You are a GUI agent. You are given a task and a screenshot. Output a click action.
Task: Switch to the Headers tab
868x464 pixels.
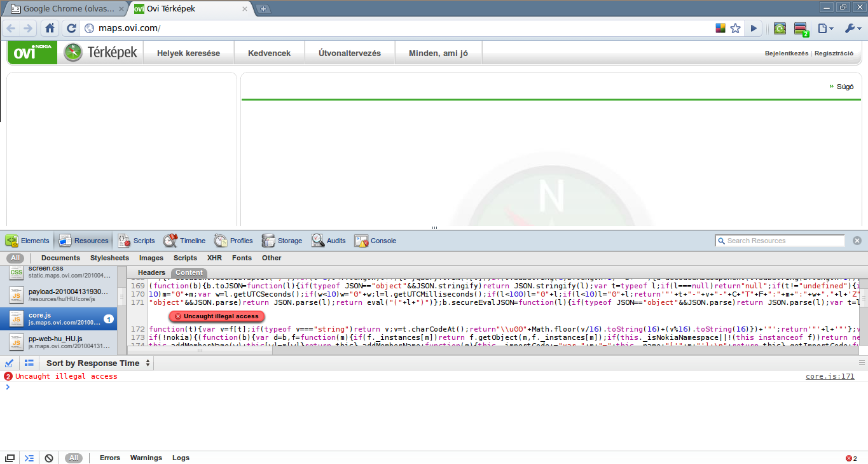pyautogui.click(x=151, y=272)
